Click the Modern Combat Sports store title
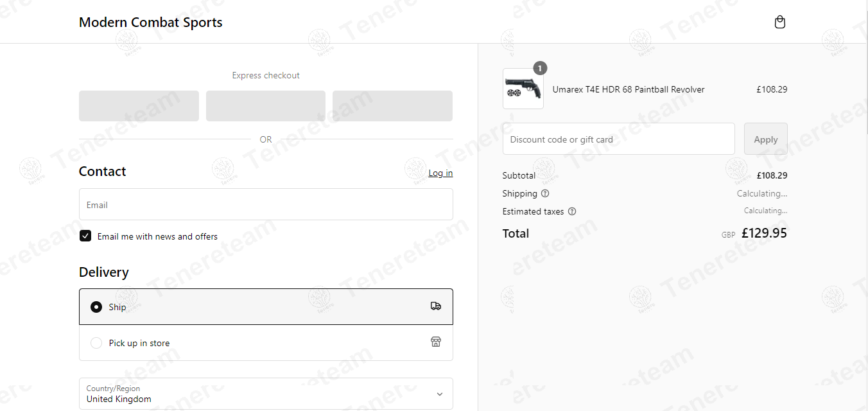Image resolution: width=868 pixels, height=411 pixels. coord(151,22)
